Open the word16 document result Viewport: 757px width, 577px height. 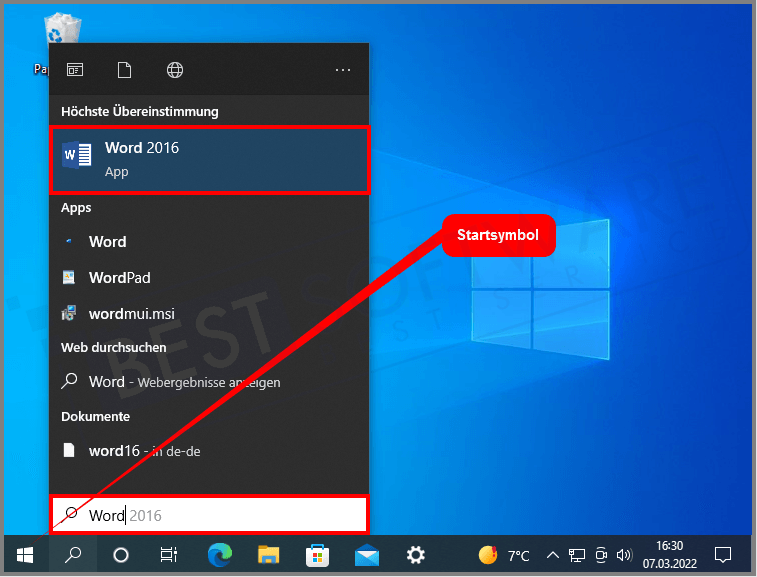pyautogui.click(x=144, y=450)
